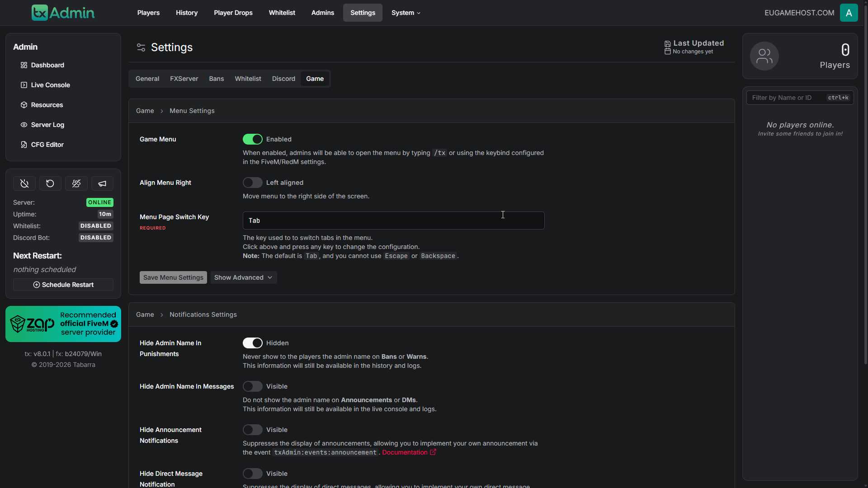Disable the Game Menu toggle
Image resolution: width=868 pixels, height=488 pixels.
coord(253,139)
